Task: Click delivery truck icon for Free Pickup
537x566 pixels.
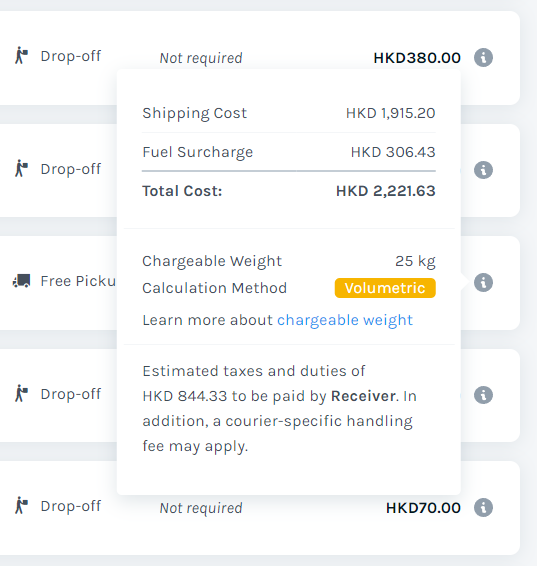Action: [x=22, y=280]
